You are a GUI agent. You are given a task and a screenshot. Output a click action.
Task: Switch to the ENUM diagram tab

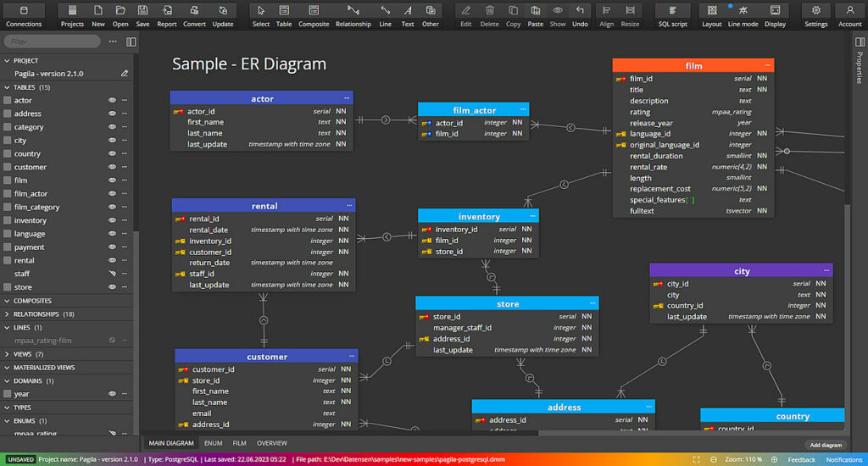point(213,443)
